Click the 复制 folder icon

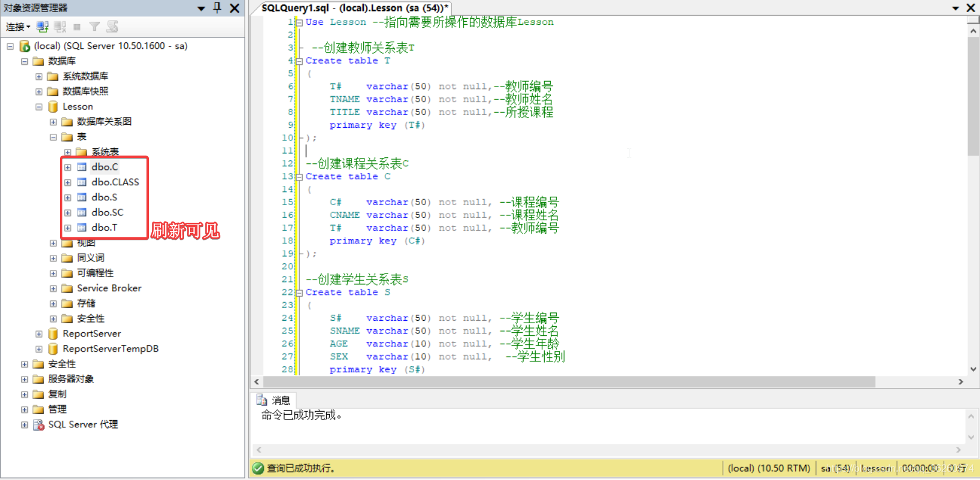click(39, 394)
